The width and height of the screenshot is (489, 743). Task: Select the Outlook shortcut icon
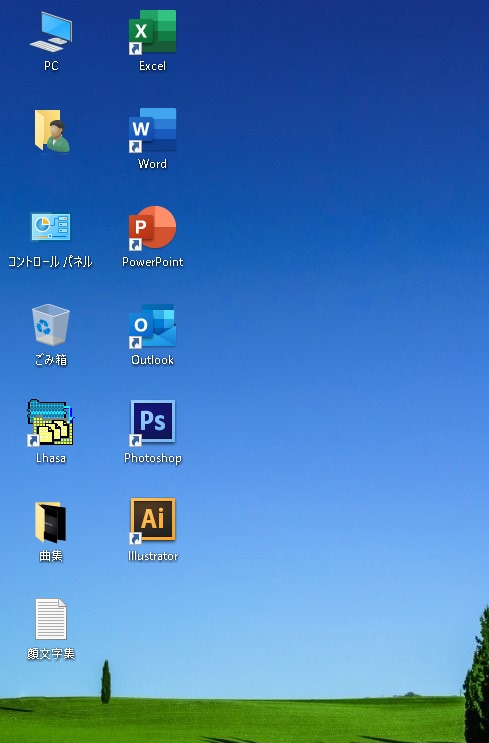point(152,326)
